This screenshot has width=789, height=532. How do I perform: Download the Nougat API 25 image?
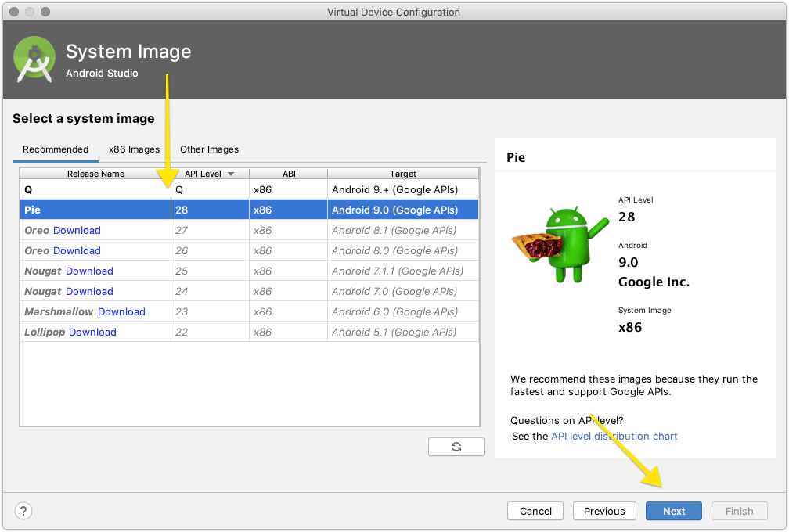point(89,271)
